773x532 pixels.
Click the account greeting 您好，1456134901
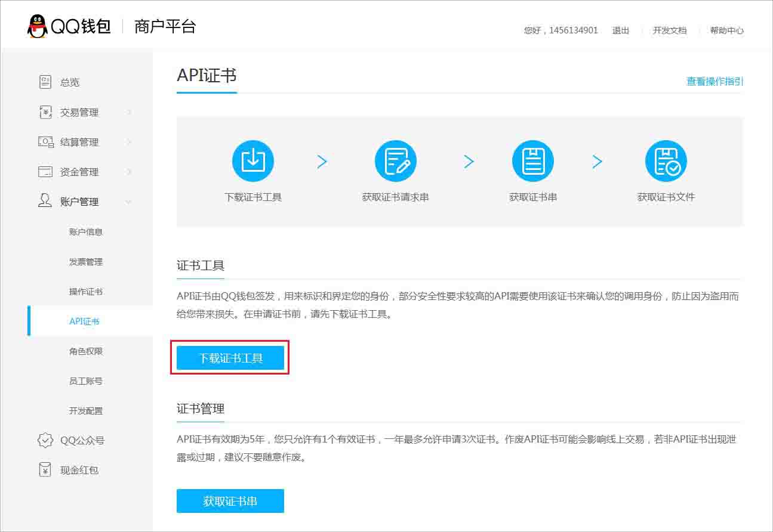pyautogui.click(x=561, y=30)
